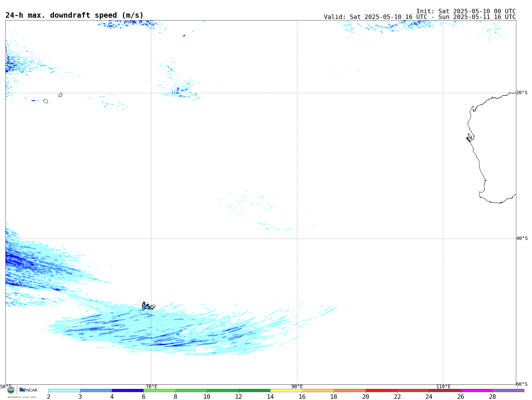Image resolution: width=532 pixels, height=400 pixels.
Task: Click the title '24-h max. downdraft speed (m/s)'
Action: click(x=74, y=15)
